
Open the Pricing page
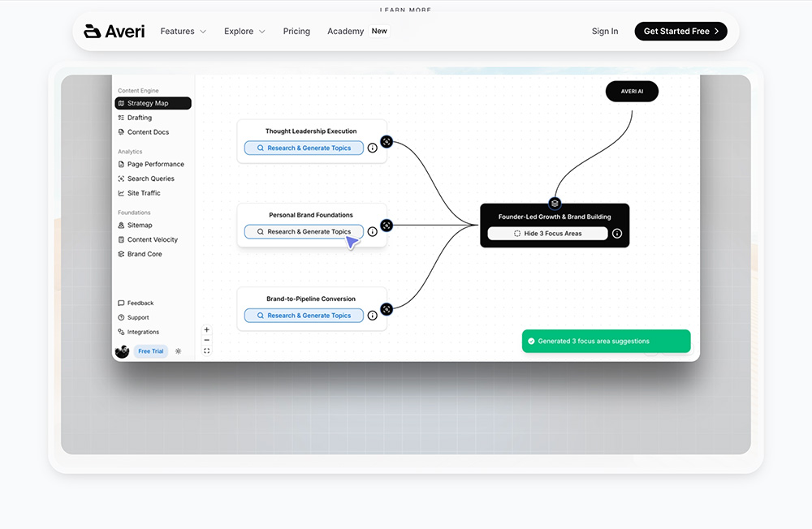click(x=296, y=31)
